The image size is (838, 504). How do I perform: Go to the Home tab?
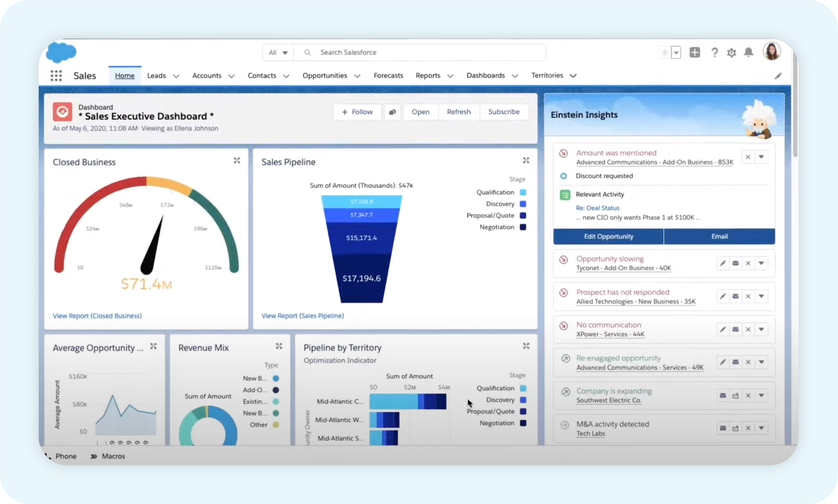125,75
